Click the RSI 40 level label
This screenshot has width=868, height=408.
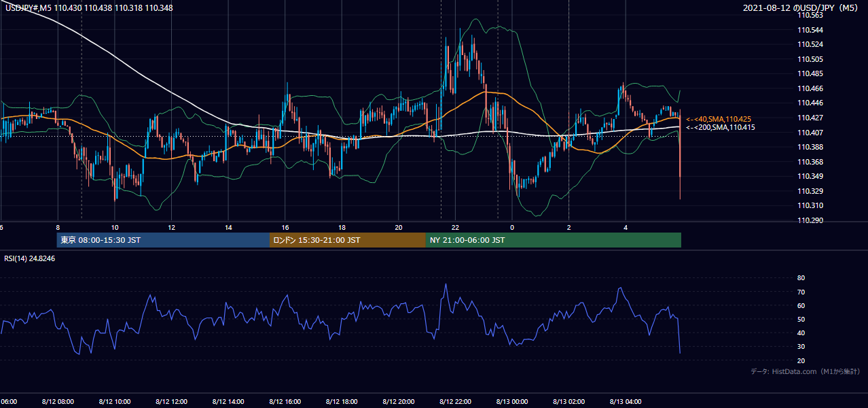pos(801,333)
